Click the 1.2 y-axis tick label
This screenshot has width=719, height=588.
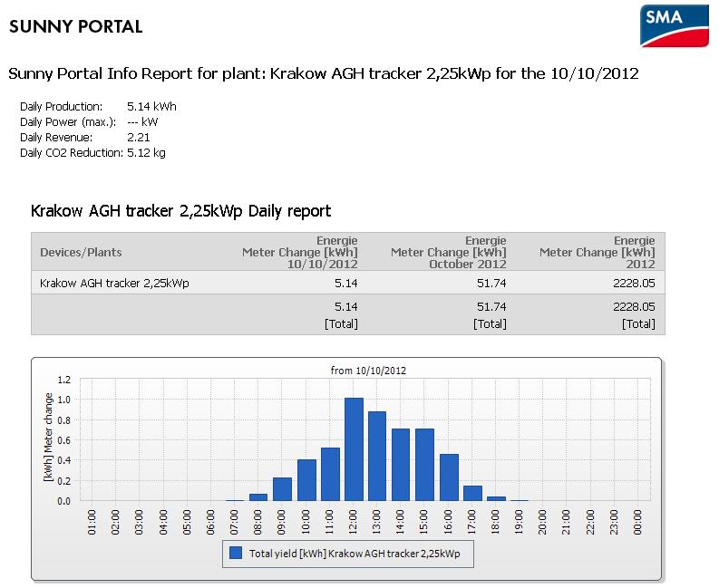(64, 380)
